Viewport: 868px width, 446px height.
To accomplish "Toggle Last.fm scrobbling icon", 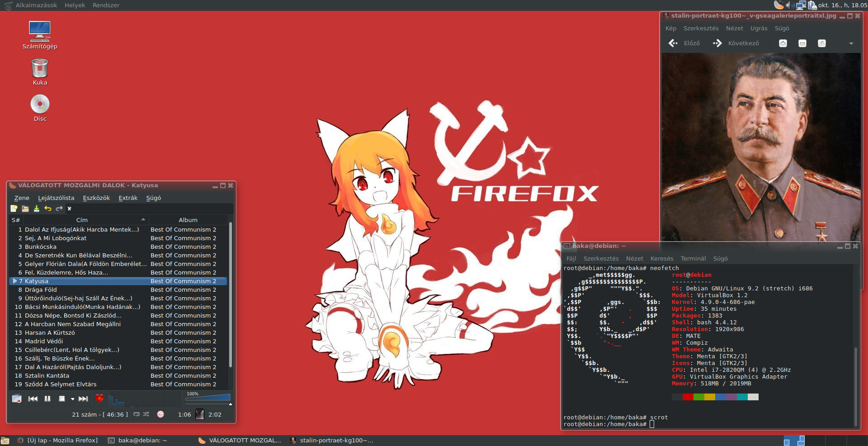I will [x=160, y=414].
